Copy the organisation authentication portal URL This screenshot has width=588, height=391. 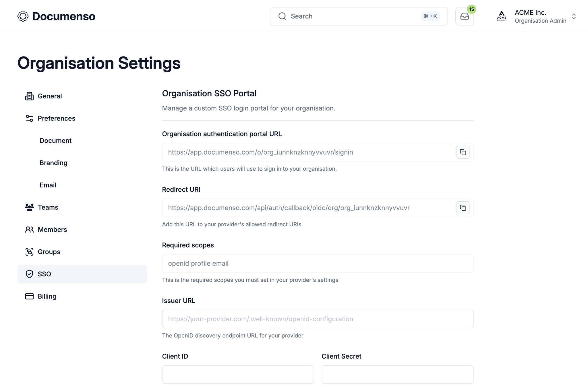(x=463, y=152)
